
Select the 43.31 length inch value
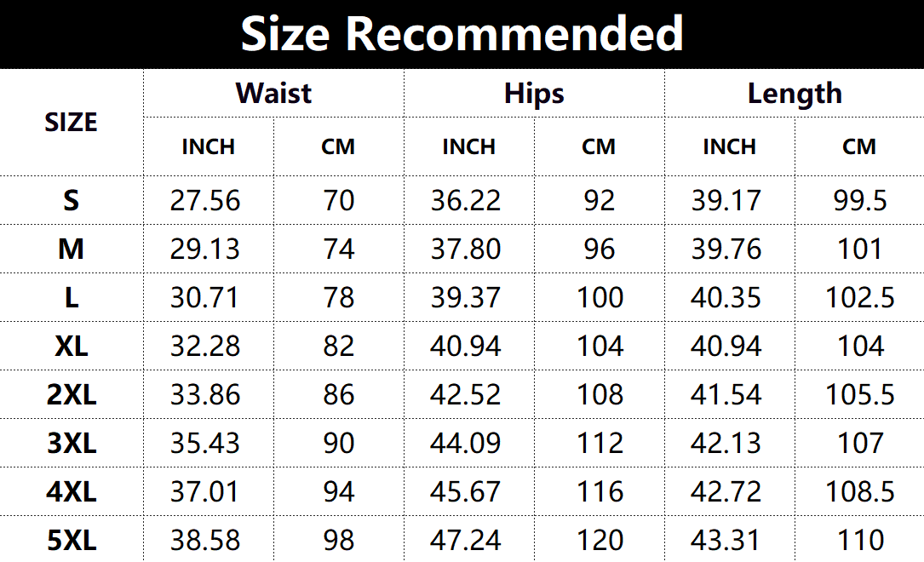726,540
